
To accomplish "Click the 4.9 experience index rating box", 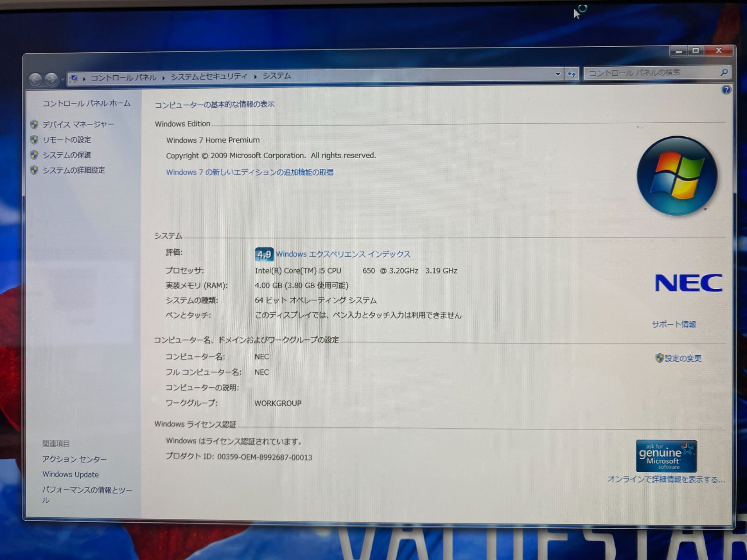I will coord(264,254).
